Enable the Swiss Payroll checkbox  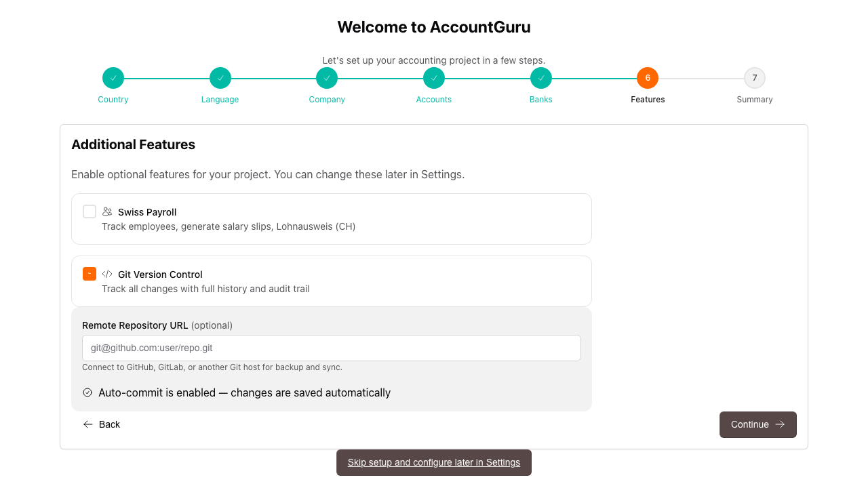click(90, 211)
